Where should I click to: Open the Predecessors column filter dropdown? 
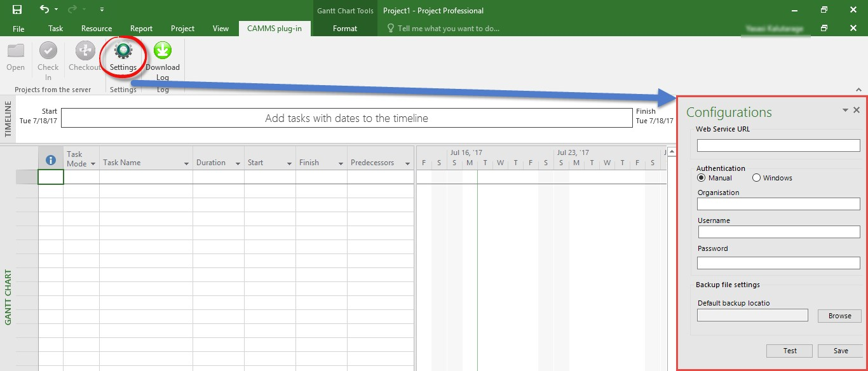[407, 164]
